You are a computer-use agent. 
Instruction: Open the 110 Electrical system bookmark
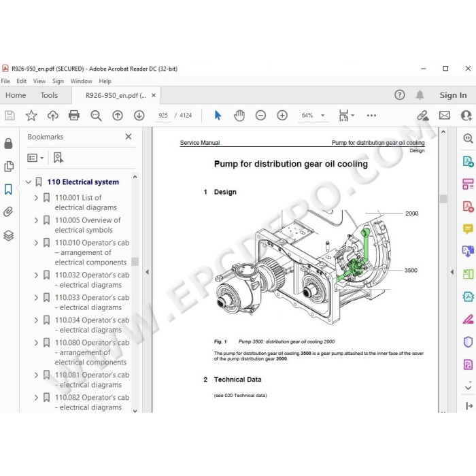[83, 182]
